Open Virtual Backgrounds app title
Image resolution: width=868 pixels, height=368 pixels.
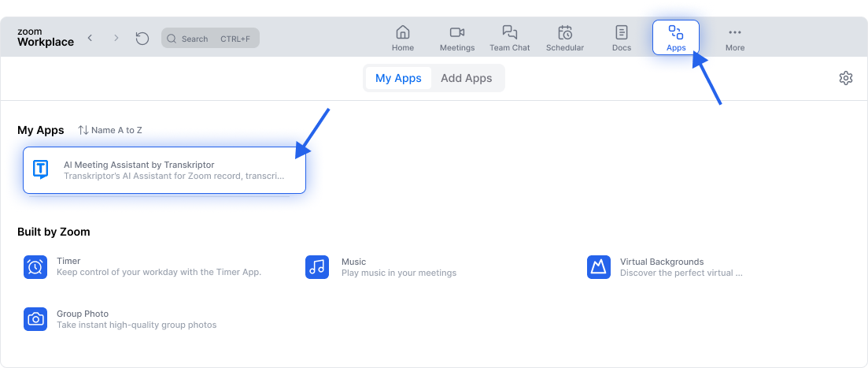(x=662, y=262)
